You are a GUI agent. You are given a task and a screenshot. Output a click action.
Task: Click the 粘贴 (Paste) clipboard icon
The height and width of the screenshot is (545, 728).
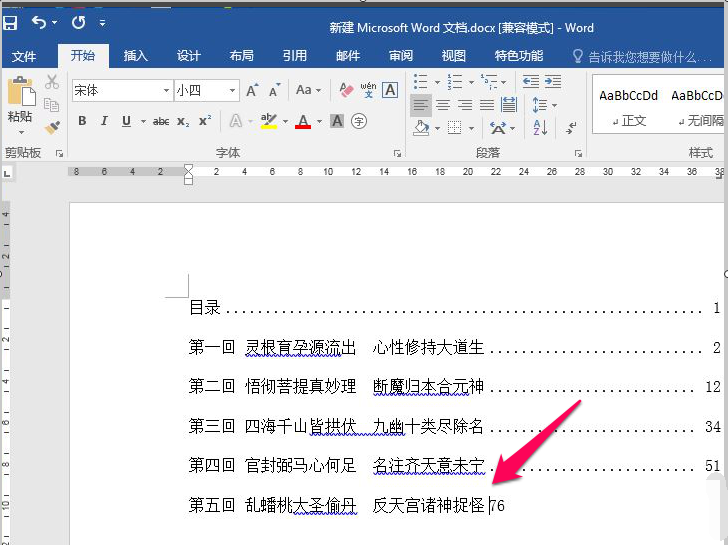pos(21,91)
